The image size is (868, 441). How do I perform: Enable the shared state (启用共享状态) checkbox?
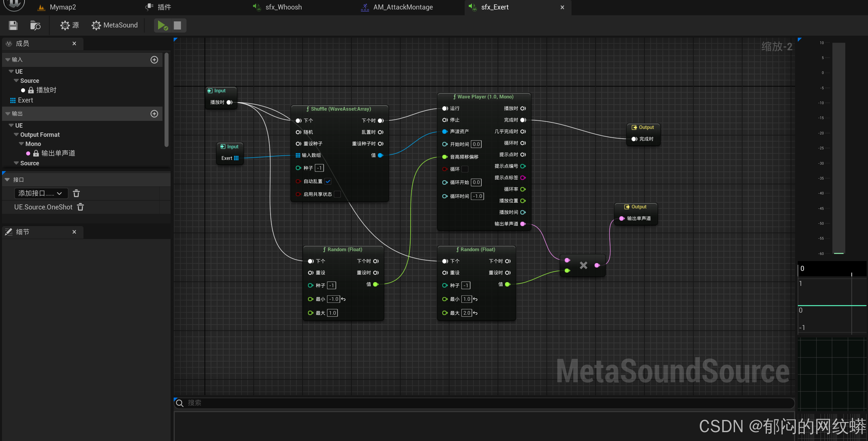click(337, 194)
